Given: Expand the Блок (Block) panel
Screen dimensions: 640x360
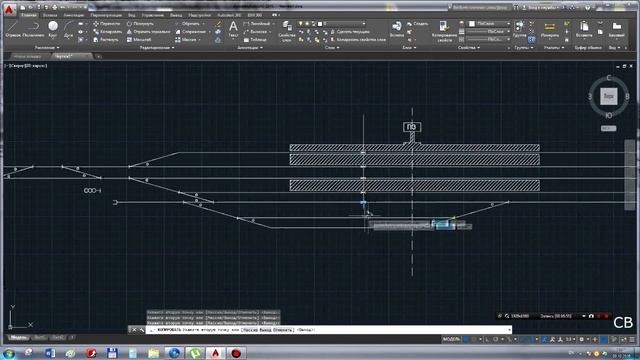Looking at the screenshot, I should (x=409, y=48).
